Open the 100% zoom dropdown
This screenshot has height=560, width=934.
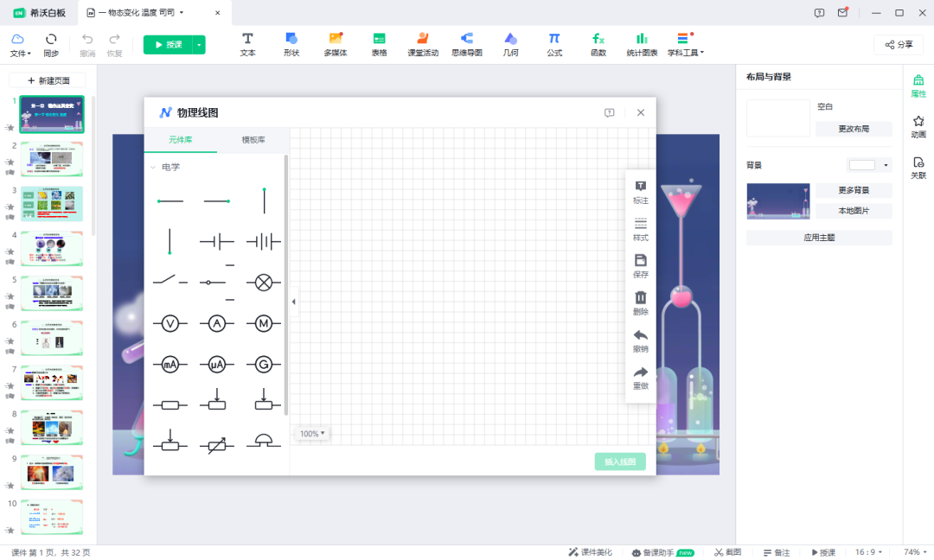[311, 434]
